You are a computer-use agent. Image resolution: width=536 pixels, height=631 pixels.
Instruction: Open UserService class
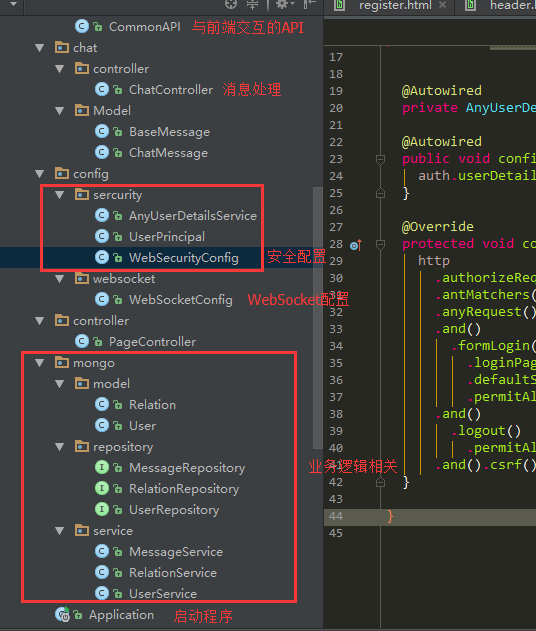pyautogui.click(x=163, y=594)
